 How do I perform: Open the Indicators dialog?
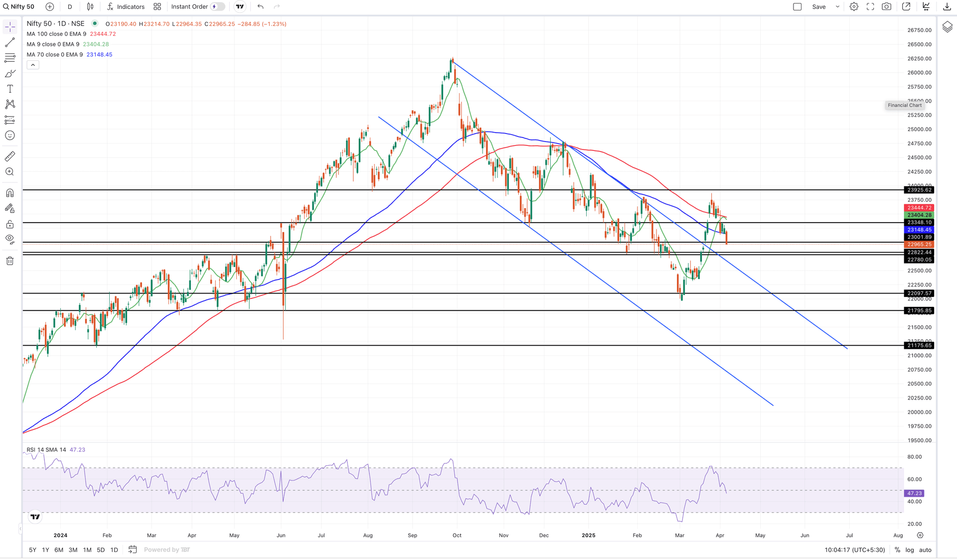tap(126, 7)
